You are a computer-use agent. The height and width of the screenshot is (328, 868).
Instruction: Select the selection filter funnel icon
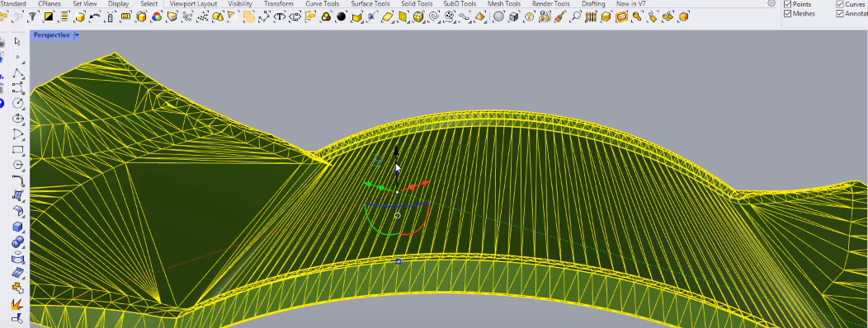tap(33, 16)
